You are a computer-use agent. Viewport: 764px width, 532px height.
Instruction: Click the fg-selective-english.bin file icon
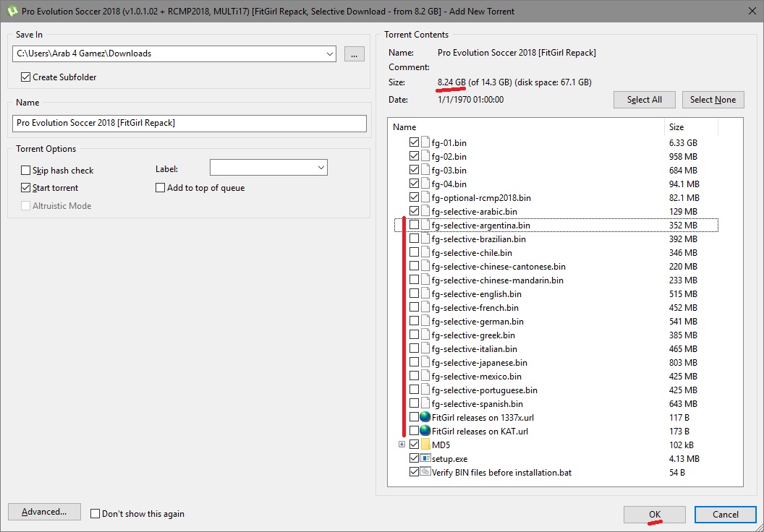pos(425,293)
